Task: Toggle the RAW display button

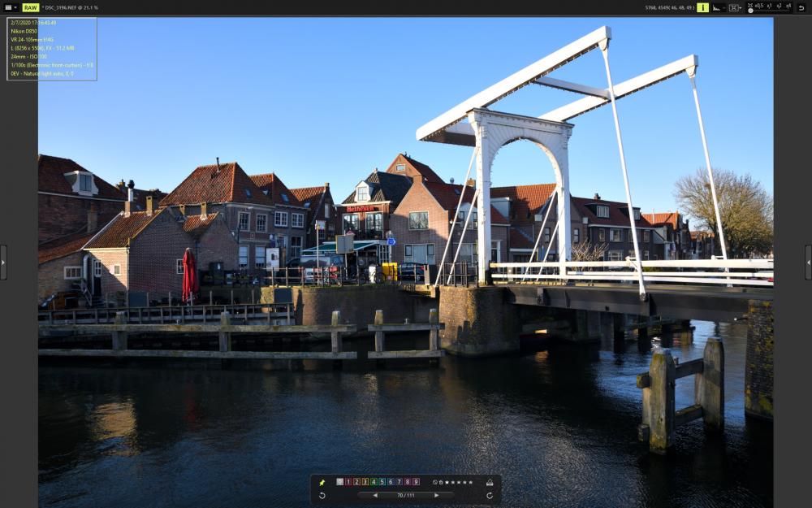Action: coord(31,7)
